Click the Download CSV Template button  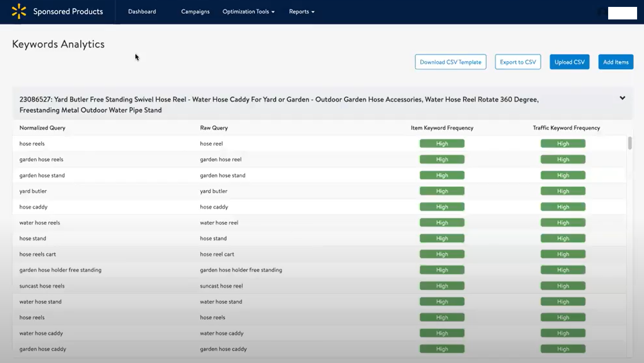451,62
